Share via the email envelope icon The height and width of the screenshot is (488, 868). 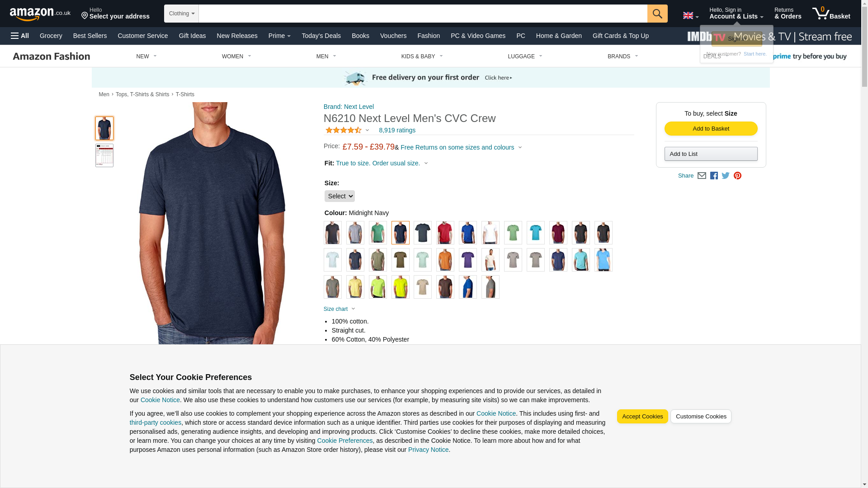(x=702, y=176)
